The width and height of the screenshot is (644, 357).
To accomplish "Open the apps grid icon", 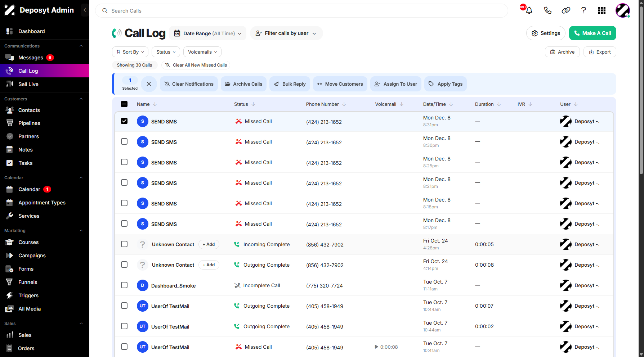I will (602, 10).
